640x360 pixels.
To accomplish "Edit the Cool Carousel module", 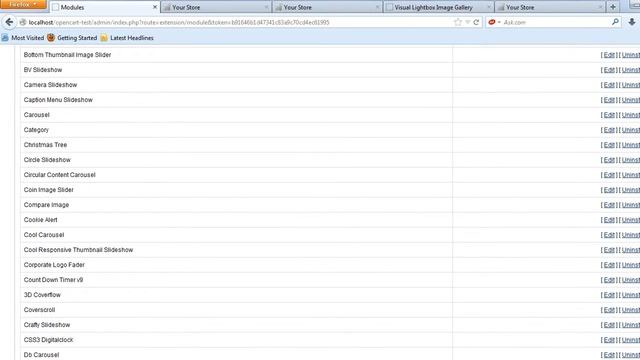I will (x=609, y=235).
